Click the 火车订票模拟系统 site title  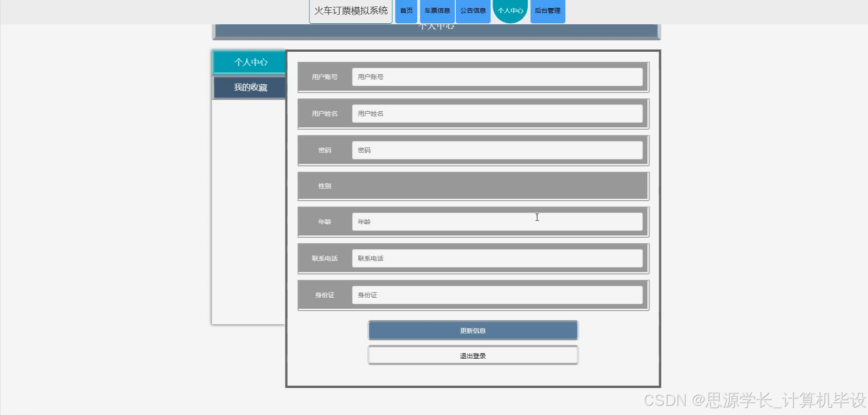coord(350,10)
